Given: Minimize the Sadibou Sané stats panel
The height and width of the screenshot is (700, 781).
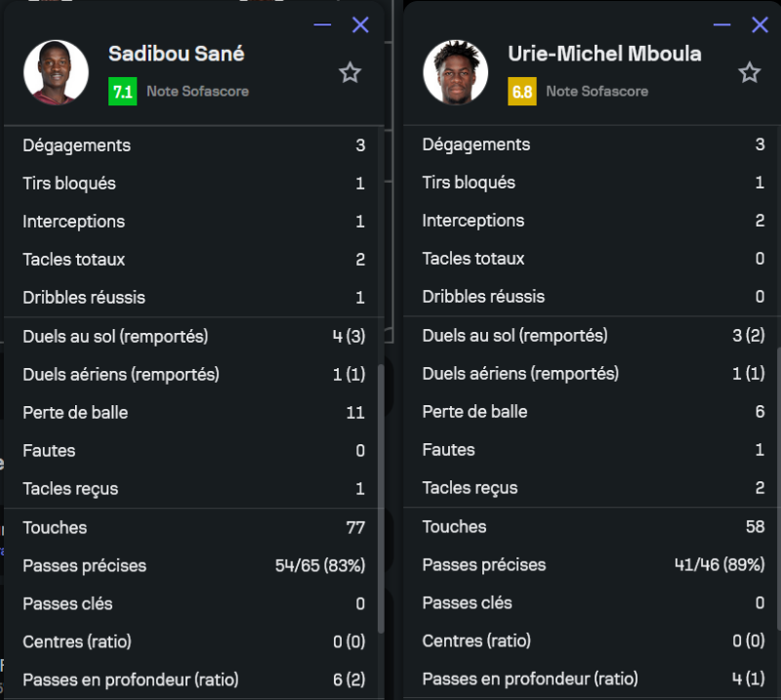Looking at the screenshot, I should click(x=322, y=25).
